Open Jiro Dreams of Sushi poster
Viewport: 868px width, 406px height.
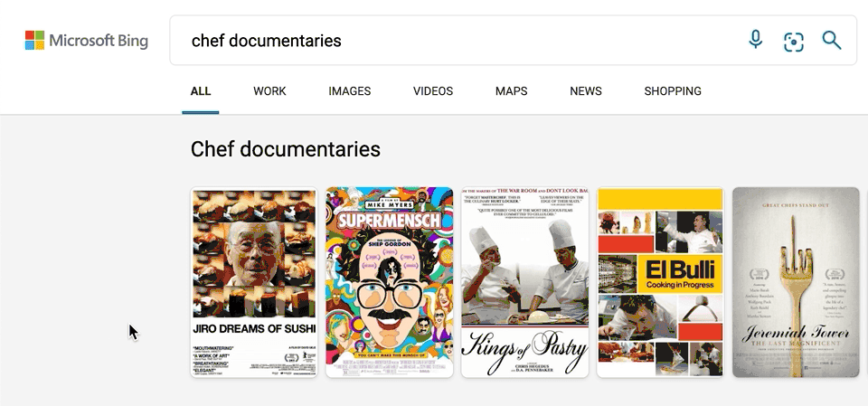coord(254,282)
